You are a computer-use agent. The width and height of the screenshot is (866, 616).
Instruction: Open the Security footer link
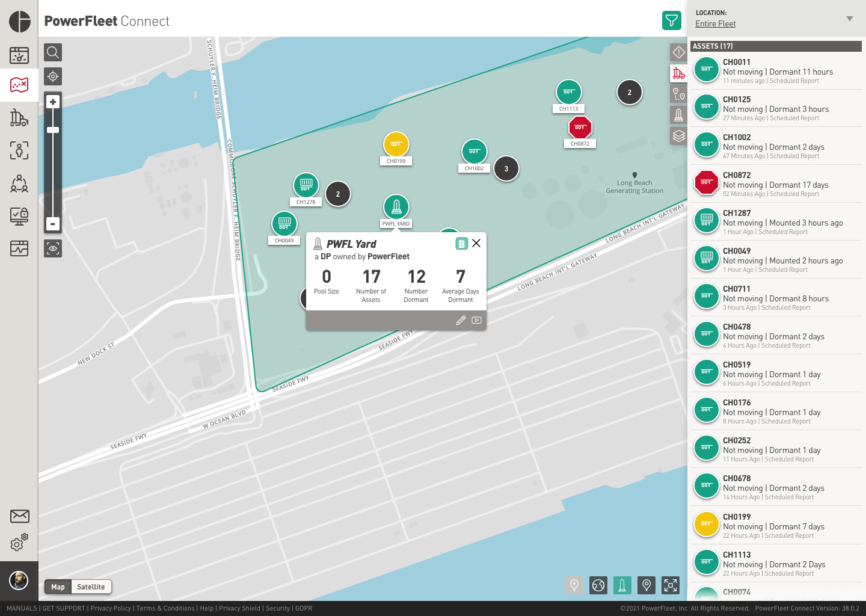(x=278, y=608)
